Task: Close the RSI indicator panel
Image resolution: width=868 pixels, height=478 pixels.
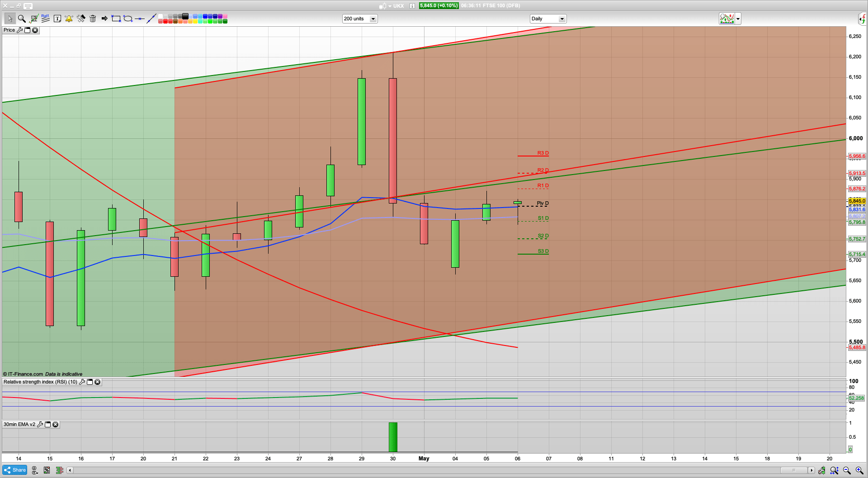Action: pyautogui.click(x=97, y=382)
